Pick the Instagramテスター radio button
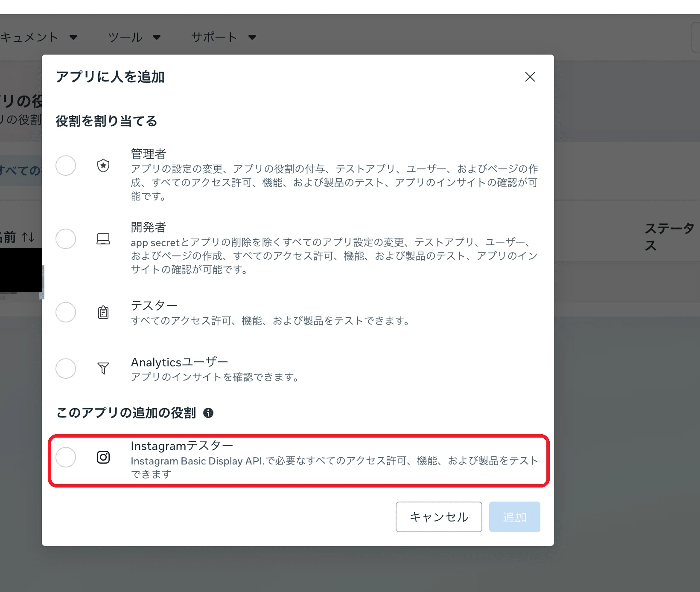The height and width of the screenshot is (592, 700). point(66,457)
